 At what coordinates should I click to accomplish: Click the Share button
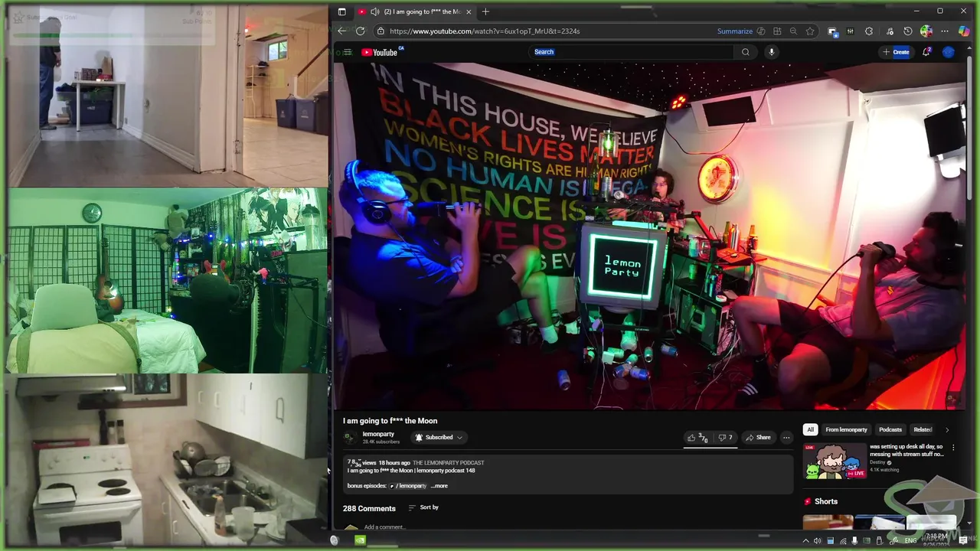pyautogui.click(x=759, y=438)
